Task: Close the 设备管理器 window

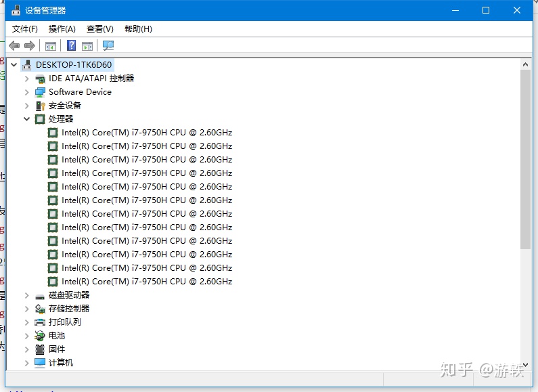Action: [517, 10]
